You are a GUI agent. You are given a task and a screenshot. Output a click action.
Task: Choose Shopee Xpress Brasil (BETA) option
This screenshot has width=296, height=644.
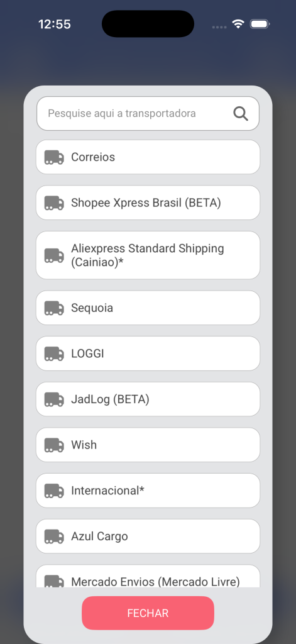148,203
